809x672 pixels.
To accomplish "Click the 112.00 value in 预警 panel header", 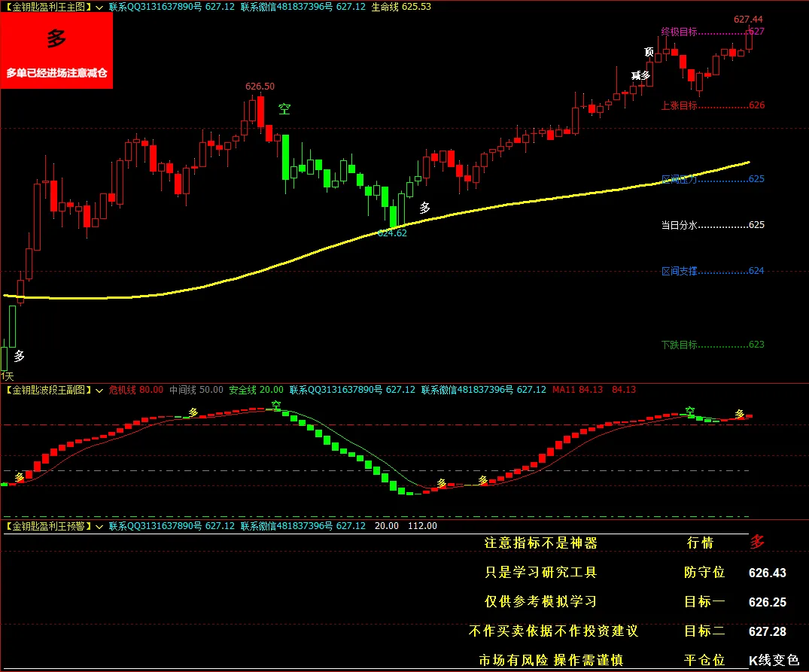I will pos(422,526).
